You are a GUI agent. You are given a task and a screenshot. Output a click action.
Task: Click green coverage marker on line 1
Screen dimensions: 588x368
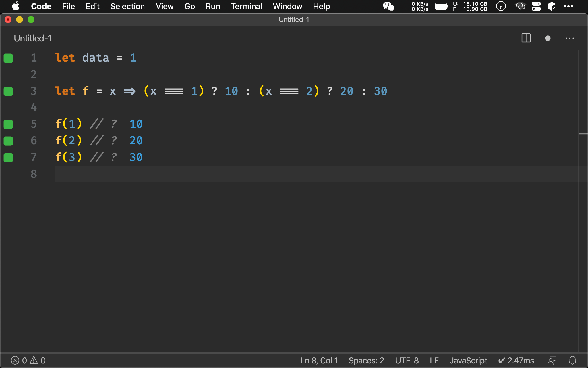[8, 58]
